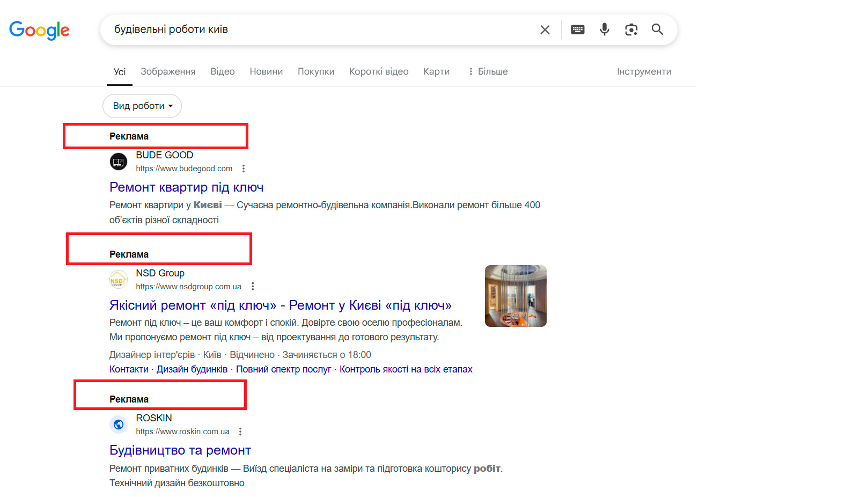Start voice search with microphone icon

605,30
